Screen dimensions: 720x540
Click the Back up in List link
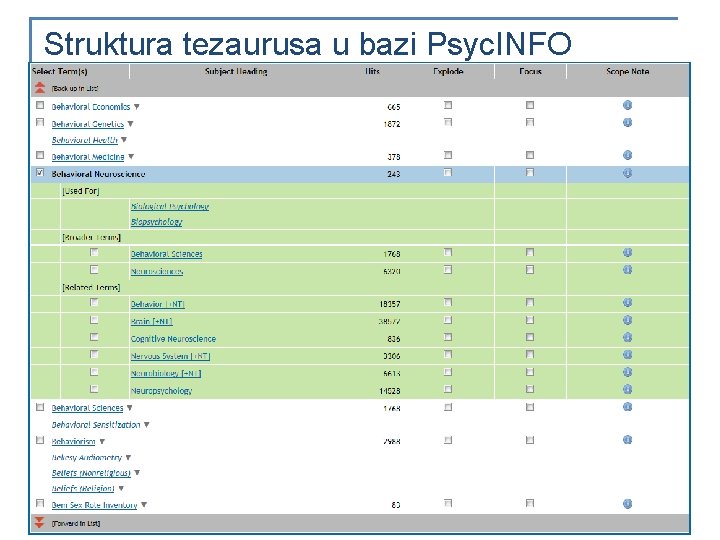(75, 88)
